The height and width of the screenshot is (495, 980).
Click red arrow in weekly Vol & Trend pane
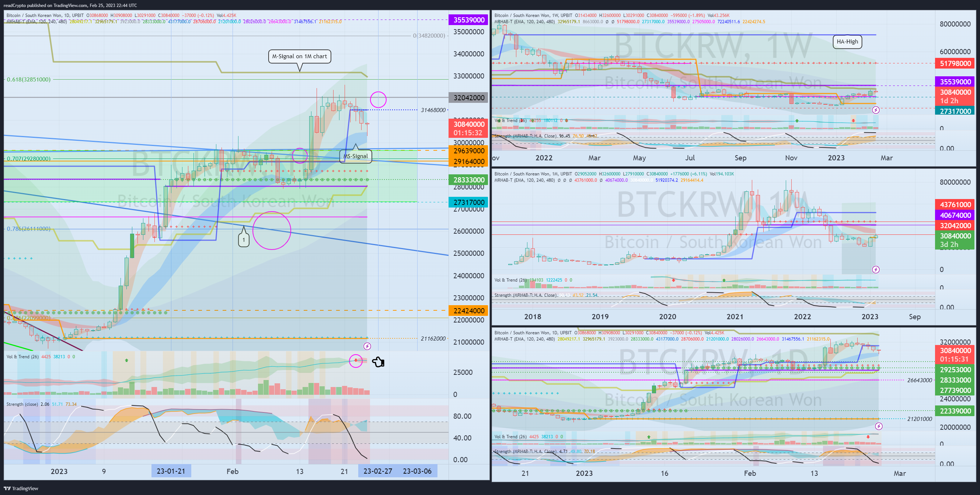pos(853,121)
